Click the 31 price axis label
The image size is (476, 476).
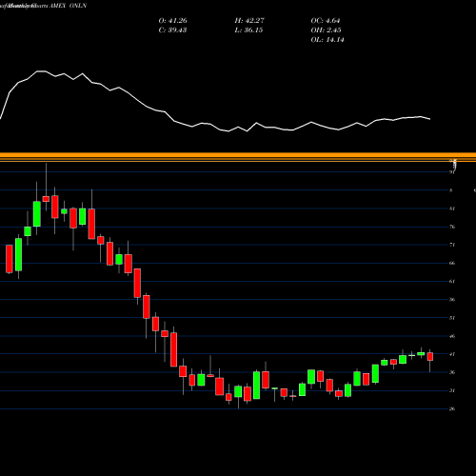coord(452,390)
